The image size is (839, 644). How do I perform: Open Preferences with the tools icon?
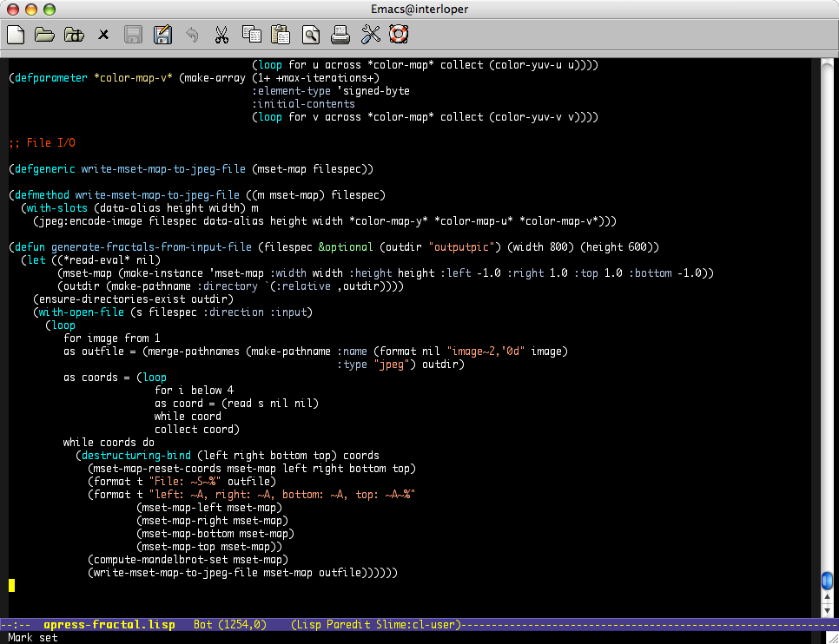[x=370, y=35]
